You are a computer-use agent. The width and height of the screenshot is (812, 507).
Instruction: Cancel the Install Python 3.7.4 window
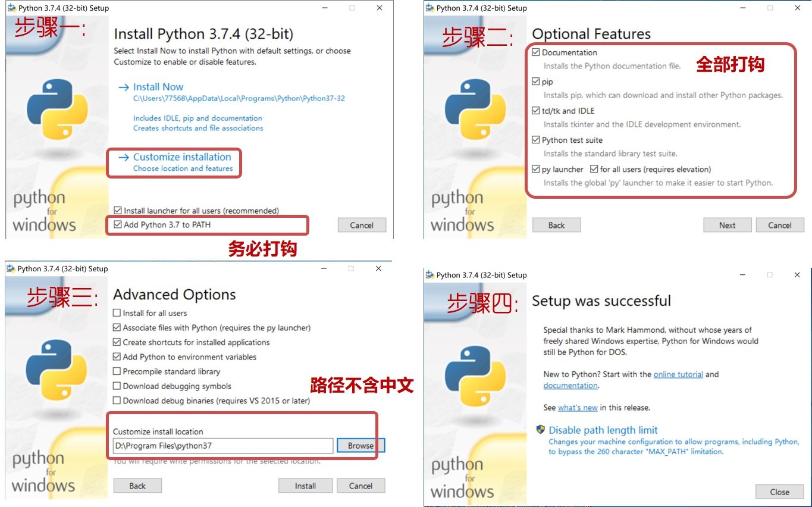coord(362,225)
